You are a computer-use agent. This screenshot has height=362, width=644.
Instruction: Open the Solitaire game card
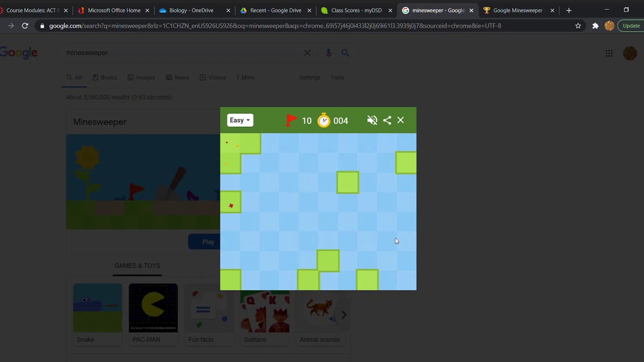265,314
